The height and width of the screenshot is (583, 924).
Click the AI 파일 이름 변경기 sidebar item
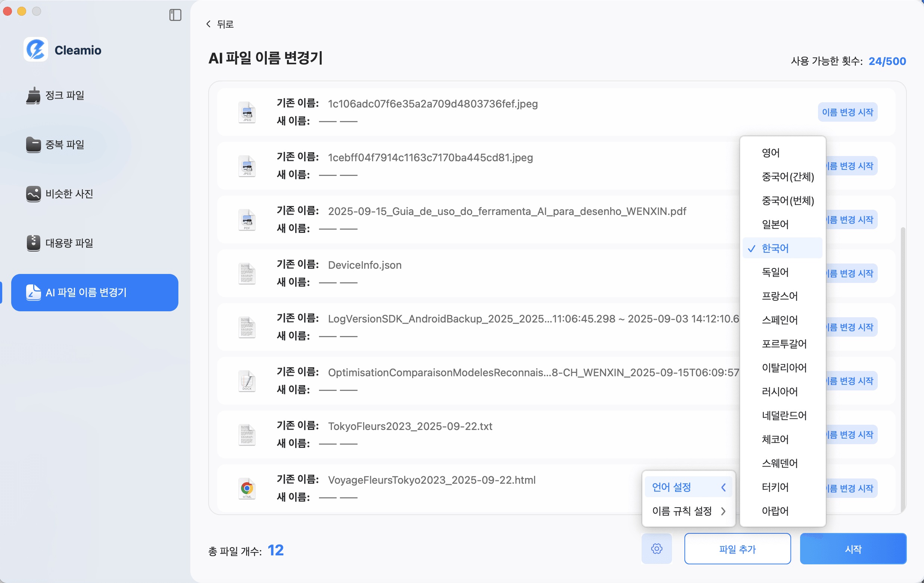coord(94,293)
